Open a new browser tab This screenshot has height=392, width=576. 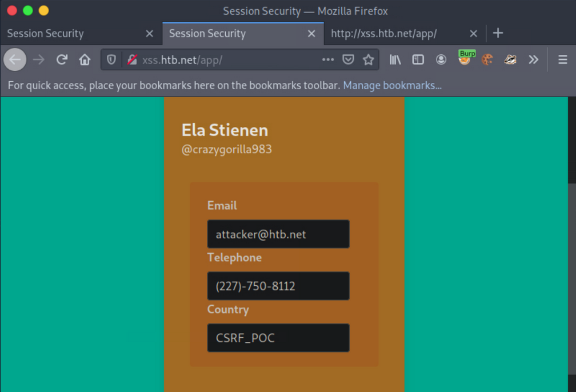pyautogui.click(x=498, y=33)
